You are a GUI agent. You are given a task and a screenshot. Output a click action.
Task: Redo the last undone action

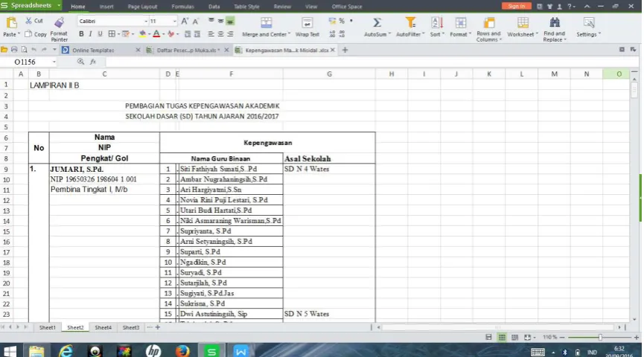coord(45,50)
